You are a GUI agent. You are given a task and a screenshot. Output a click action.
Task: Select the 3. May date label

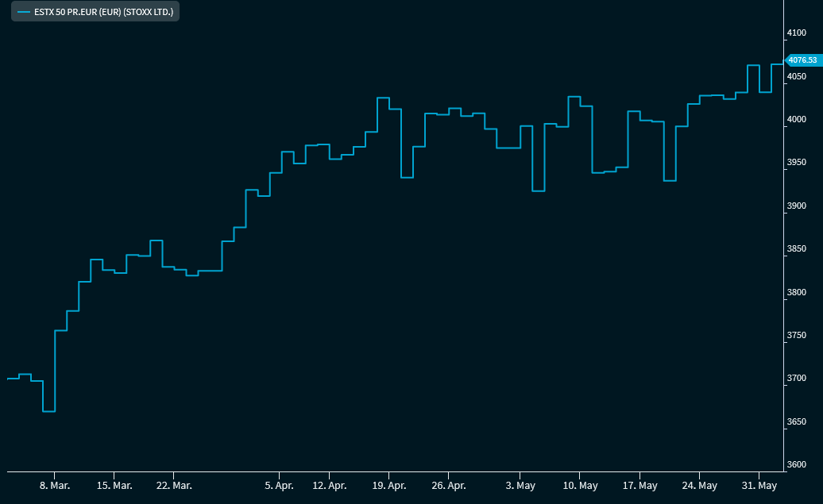pos(520,485)
